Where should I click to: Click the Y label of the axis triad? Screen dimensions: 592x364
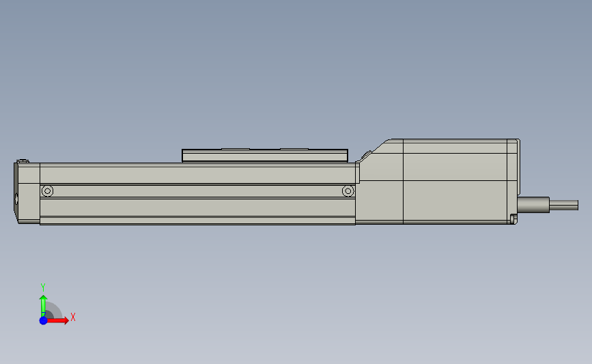(x=43, y=288)
